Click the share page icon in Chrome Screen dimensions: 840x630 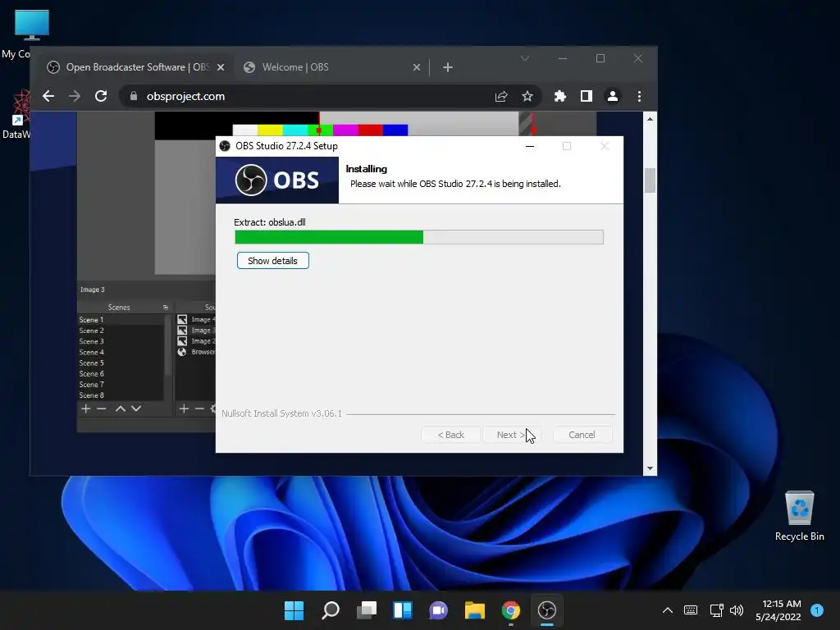[x=501, y=97]
